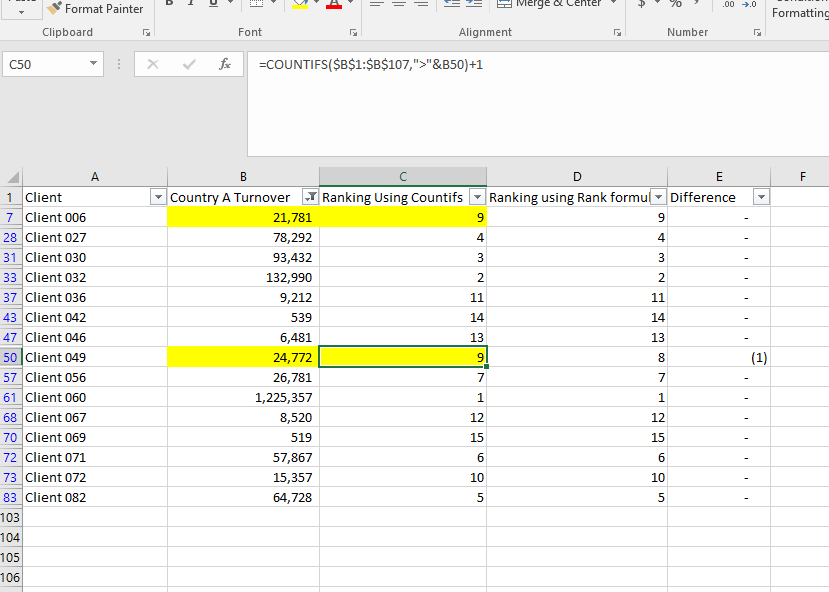Click turnover value 539
Image resolution: width=829 pixels, height=592 pixels.
click(243, 318)
